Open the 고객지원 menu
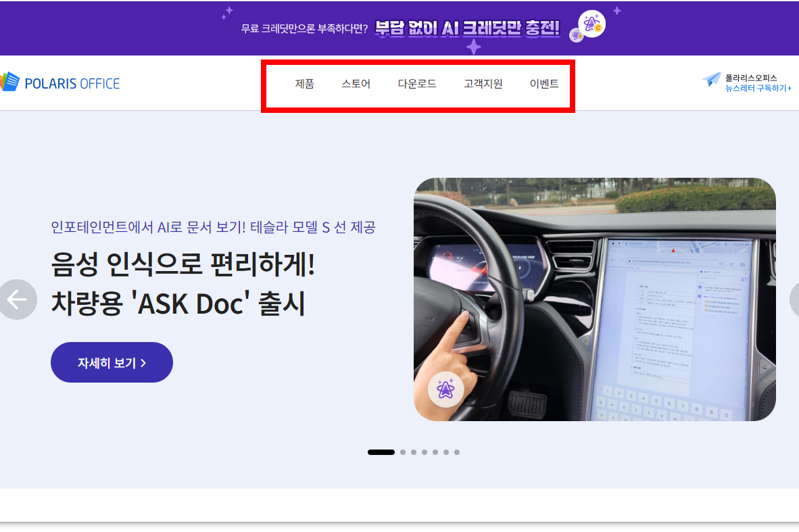The width and height of the screenshot is (799, 532). [483, 84]
